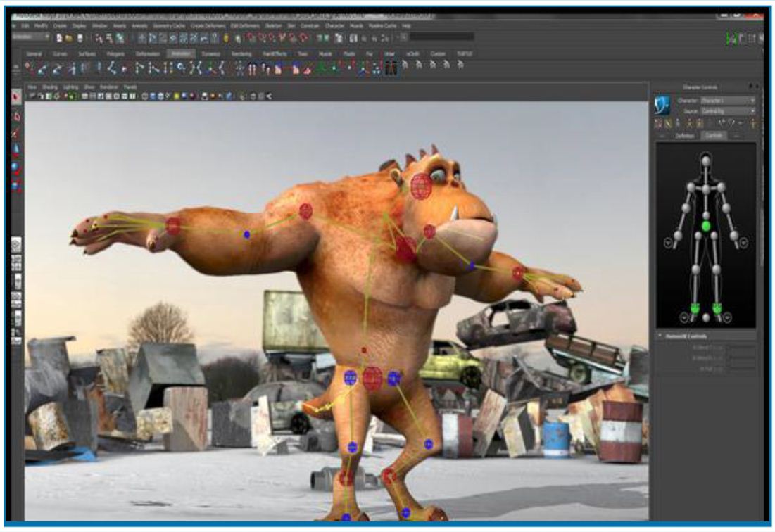Open the Shading menu in viewport panel

point(49,87)
